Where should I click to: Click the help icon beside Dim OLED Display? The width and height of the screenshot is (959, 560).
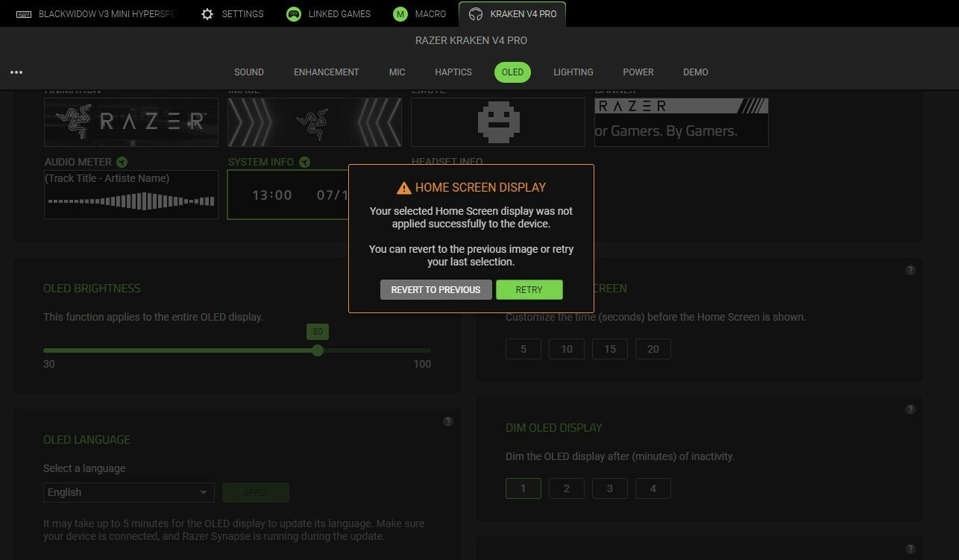[x=910, y=409]
